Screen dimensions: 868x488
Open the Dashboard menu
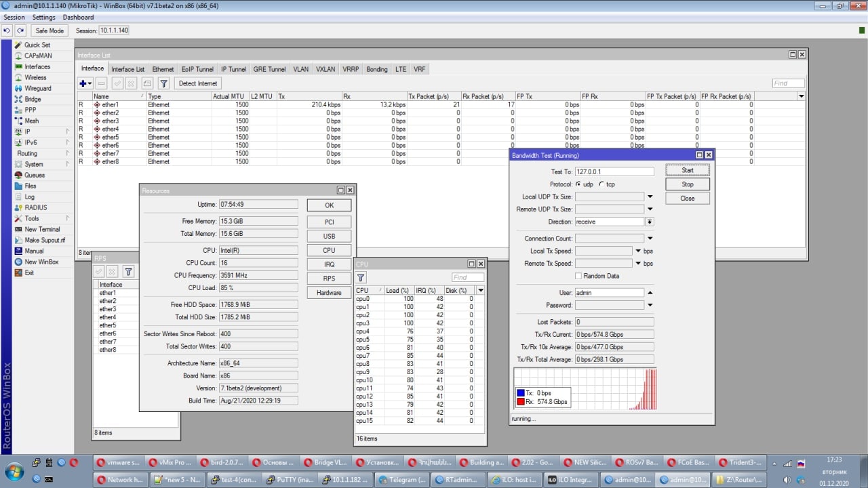(79, 17)
